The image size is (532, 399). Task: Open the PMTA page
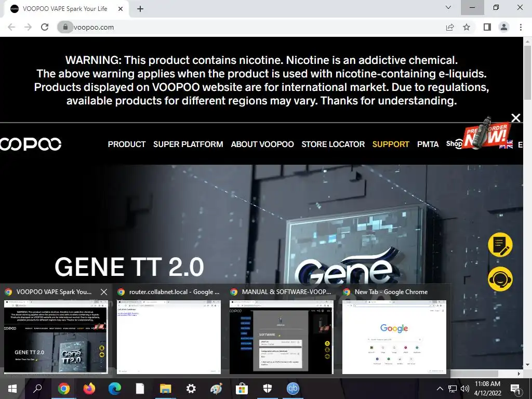click(428, 144)
